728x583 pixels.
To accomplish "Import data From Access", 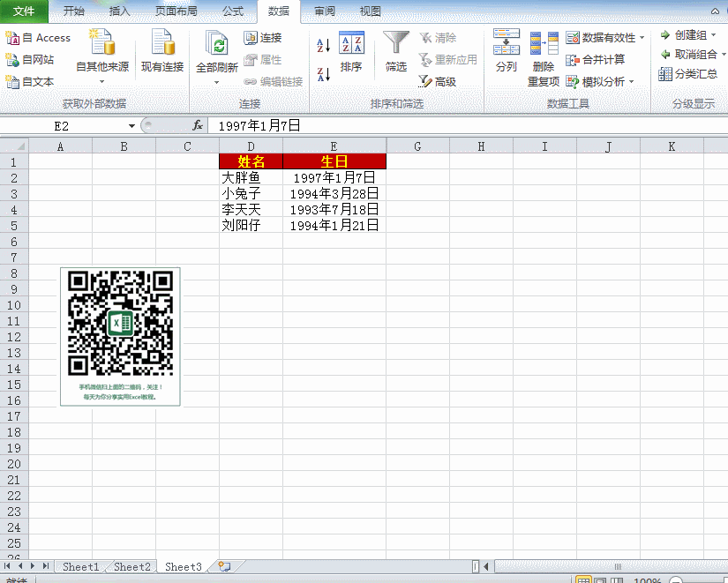I will pos(39,38).
